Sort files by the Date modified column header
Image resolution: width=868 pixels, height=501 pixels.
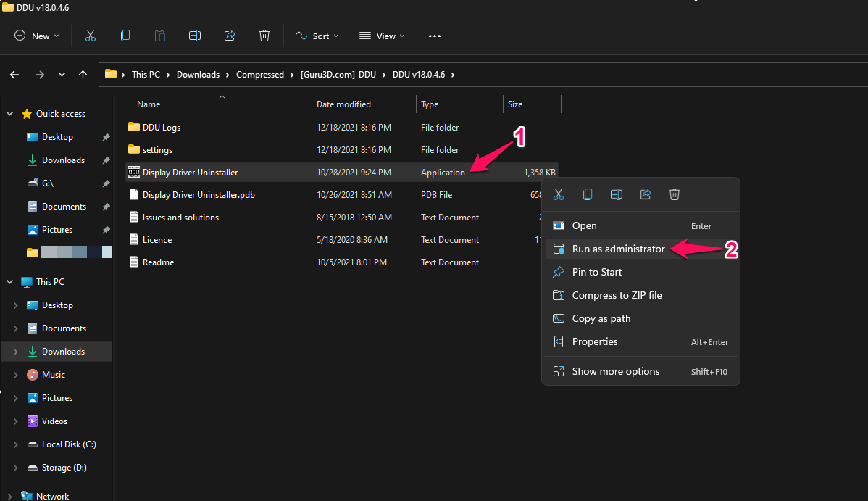343,104
